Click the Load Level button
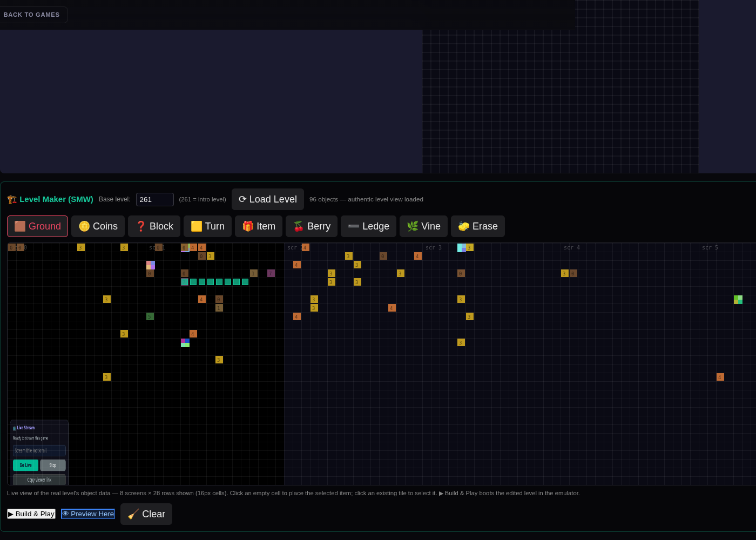 pos(268,199)
